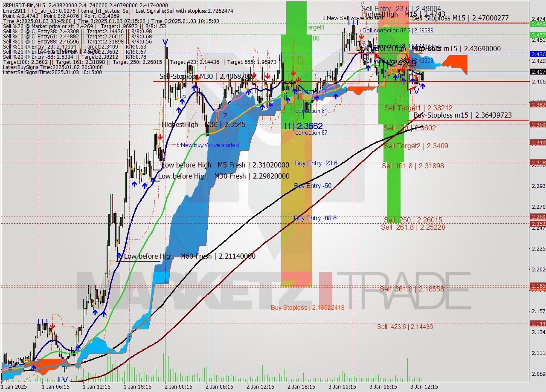Click Sell 100 | 2.3602 label
Viewport: 546px width, 392px height.
coord(409,128)
